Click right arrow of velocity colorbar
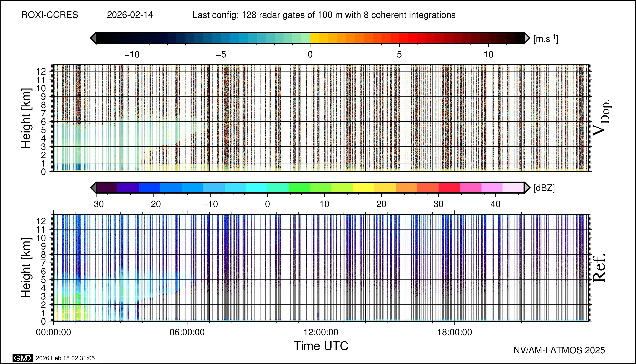 click(527, 38)
